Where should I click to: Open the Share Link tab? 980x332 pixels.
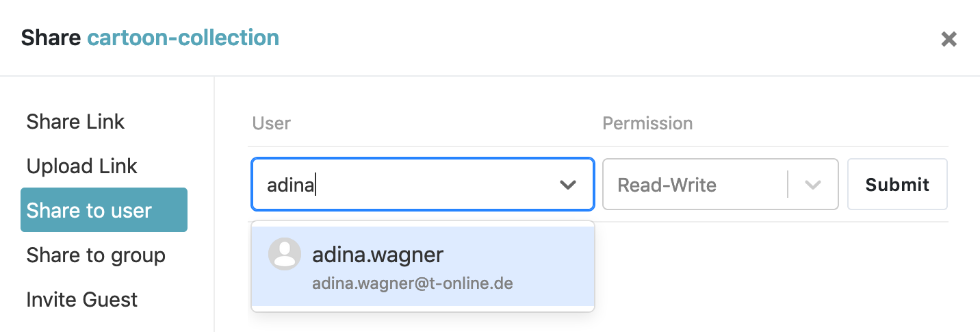click(75, 122)
